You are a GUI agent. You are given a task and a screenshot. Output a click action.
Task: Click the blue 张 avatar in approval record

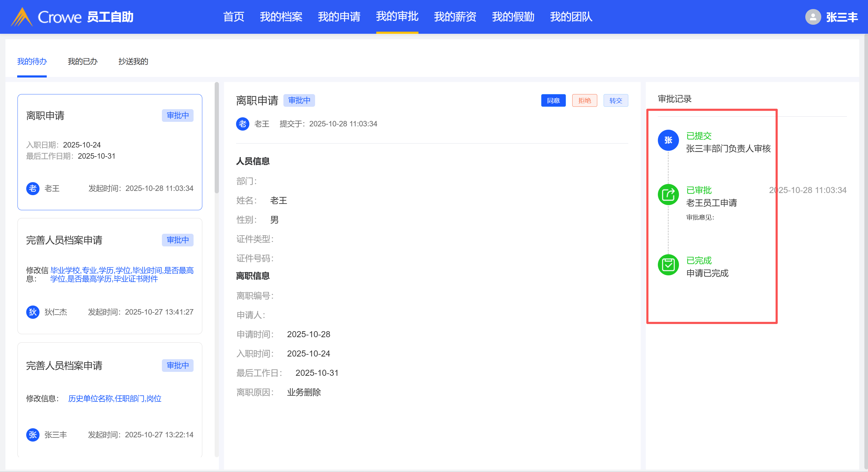coord(668,140)
